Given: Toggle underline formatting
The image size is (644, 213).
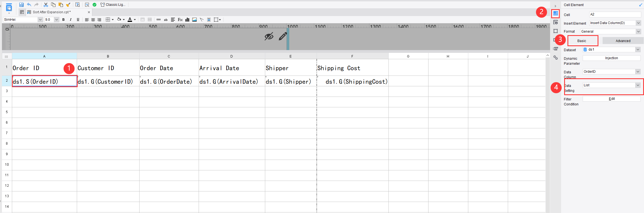Looking at the screenshot, I should tap(78, 20).
